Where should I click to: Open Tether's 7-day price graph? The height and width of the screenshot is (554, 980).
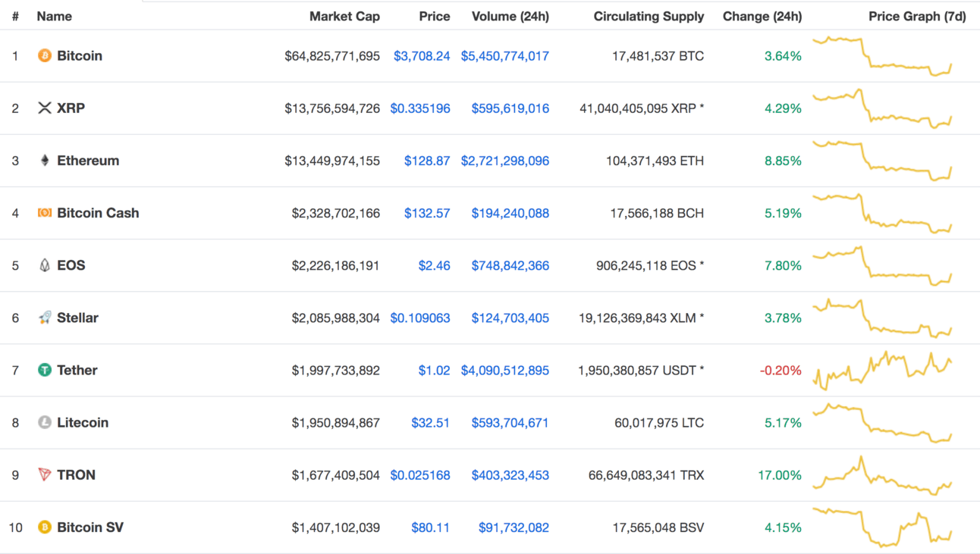tap(882, 370)
